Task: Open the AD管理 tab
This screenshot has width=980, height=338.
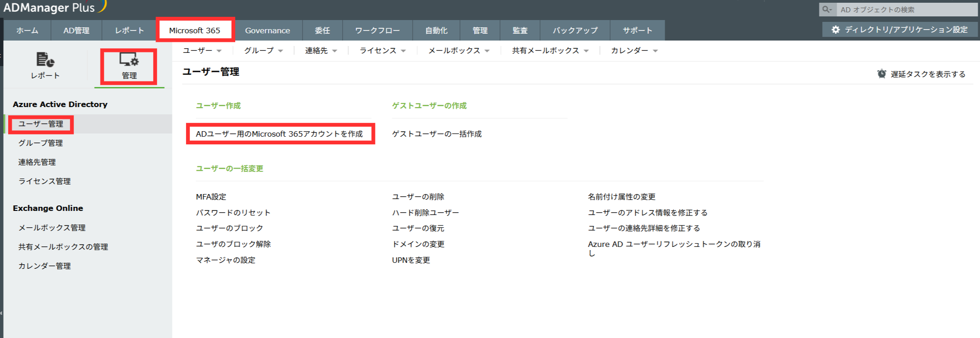Action: [76, 31]
